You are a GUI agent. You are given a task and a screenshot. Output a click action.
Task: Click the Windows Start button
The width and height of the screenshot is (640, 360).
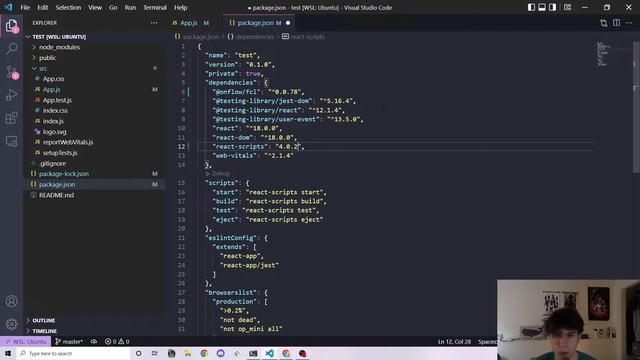pos(8,353)
